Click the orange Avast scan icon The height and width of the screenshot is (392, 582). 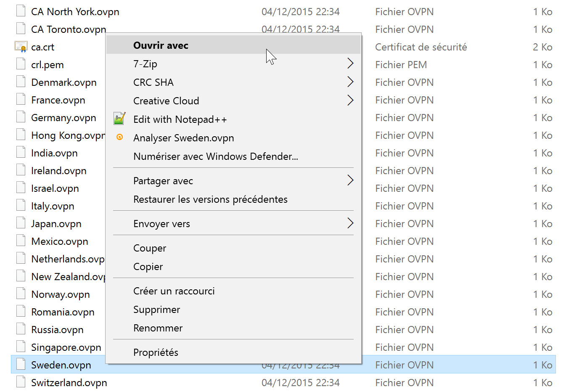[120, 137]
